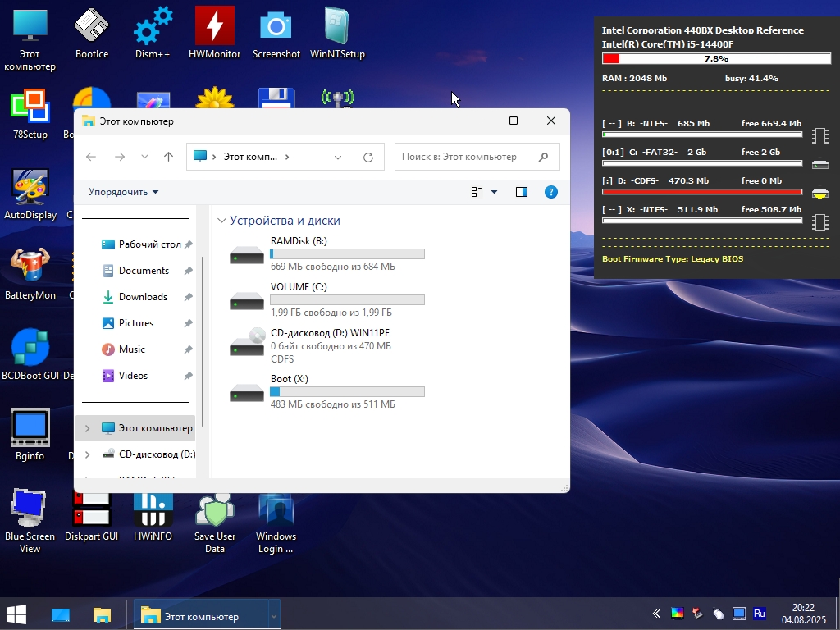This screenshot has width=840, height=630.
Task: Open the address bar history dropdown
Action: coord(337,157)
